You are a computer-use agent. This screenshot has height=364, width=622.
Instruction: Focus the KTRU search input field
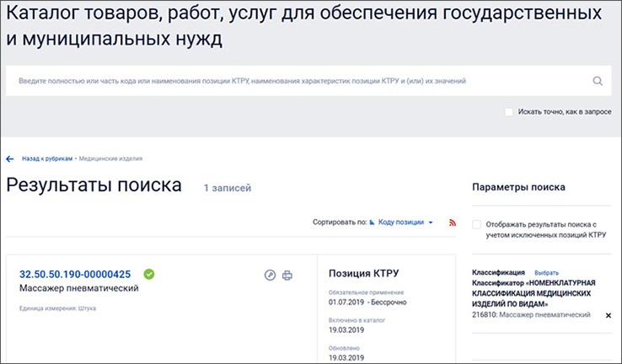pyautogui.click(x=295, y=82)
